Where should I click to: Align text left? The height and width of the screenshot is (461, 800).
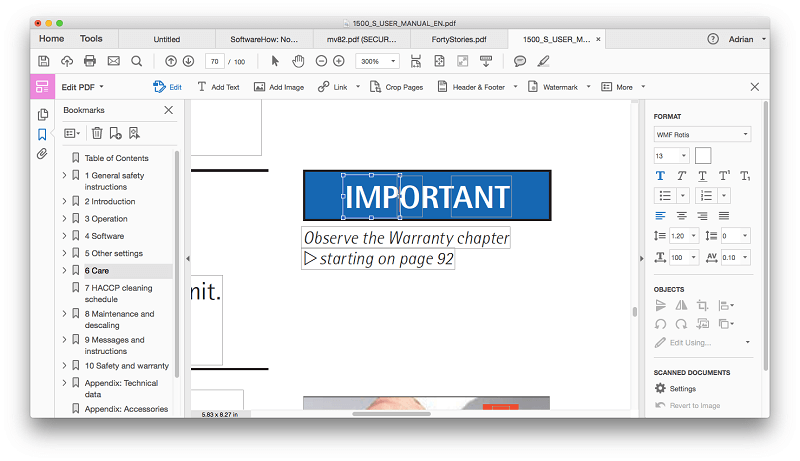660,216
